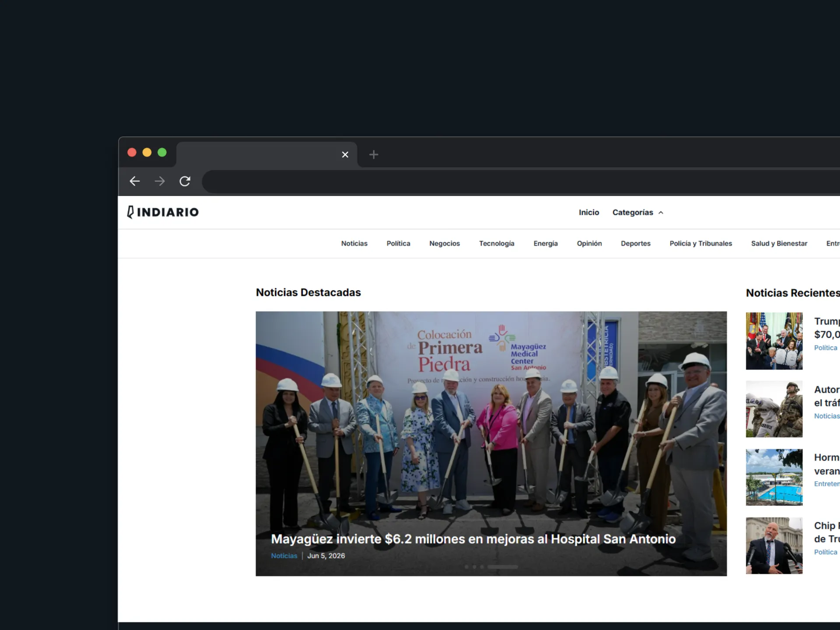The width and height of the screenshot is (840, 630).
Task: Click the red close window button
Action: click(132, 152)
